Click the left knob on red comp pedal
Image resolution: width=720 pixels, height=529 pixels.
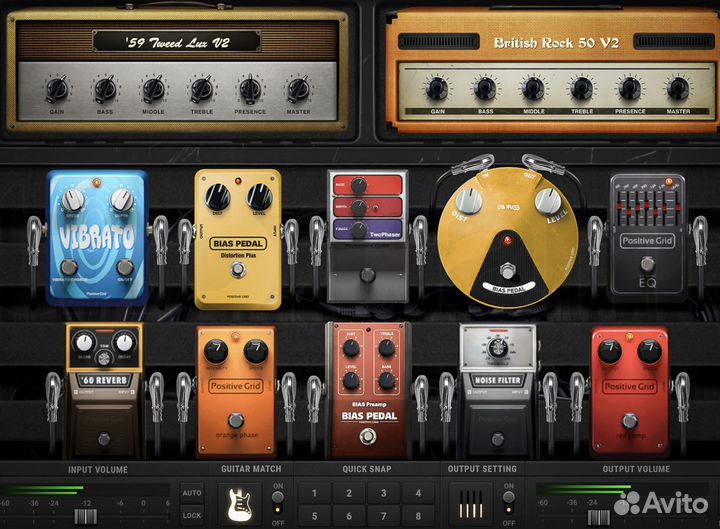(x=610, y=351)
